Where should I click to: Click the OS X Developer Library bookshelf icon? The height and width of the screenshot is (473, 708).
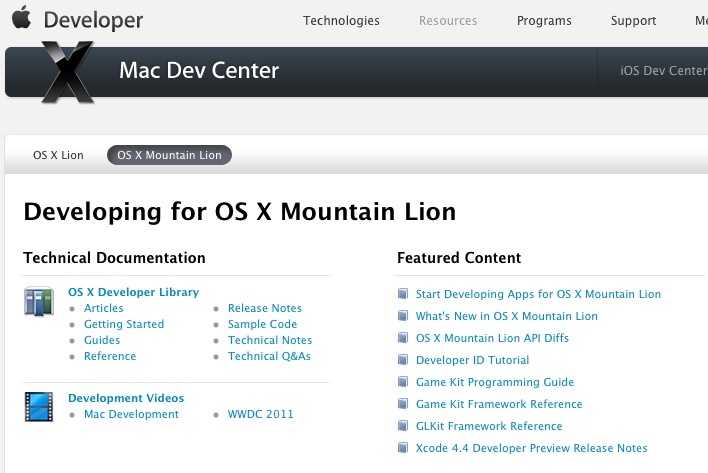pos(39,302)
